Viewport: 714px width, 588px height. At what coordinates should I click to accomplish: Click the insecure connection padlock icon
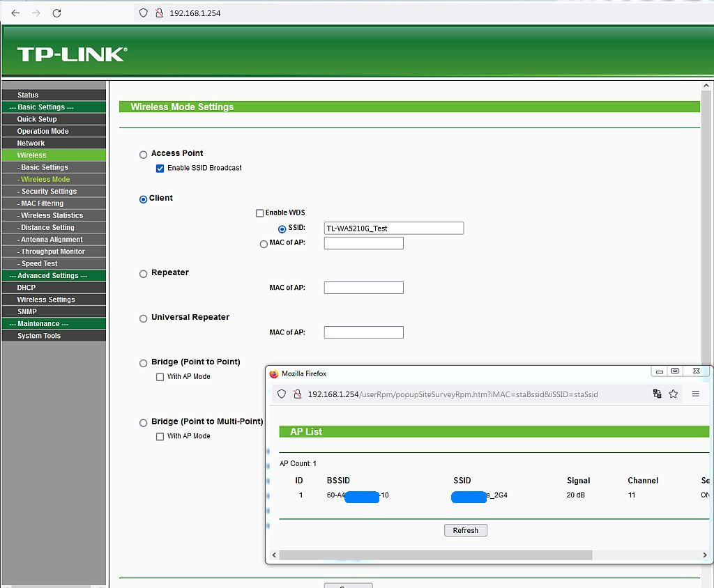pyautogui.click(x=159, y=13)
